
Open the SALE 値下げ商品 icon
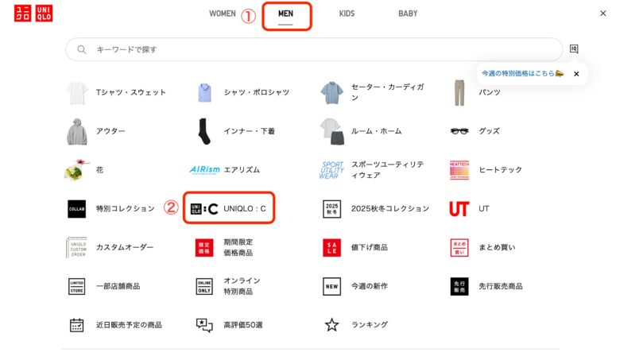tap(331, 248)
